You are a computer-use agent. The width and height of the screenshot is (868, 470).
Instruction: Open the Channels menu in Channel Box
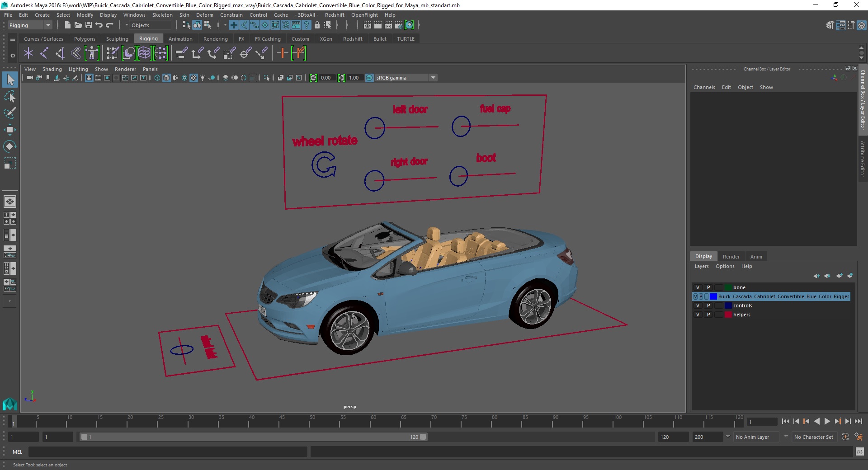pos(704,87)
